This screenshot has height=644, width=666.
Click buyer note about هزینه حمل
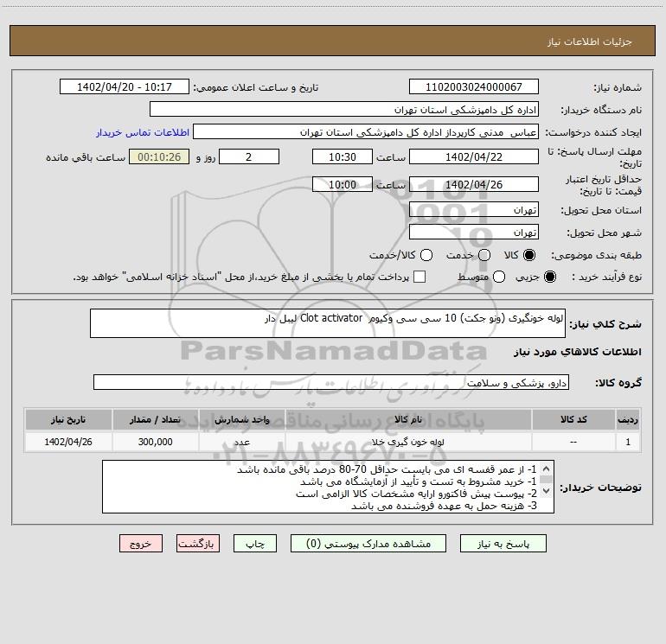coord(445,506)
